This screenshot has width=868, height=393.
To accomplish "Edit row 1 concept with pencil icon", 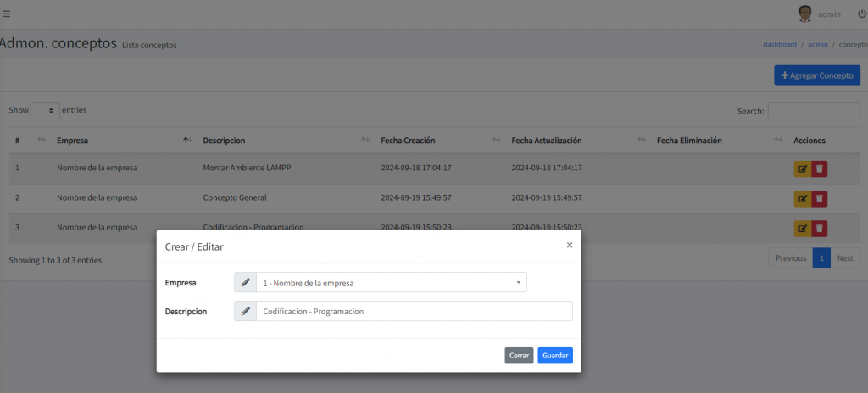I will point(802,168).
